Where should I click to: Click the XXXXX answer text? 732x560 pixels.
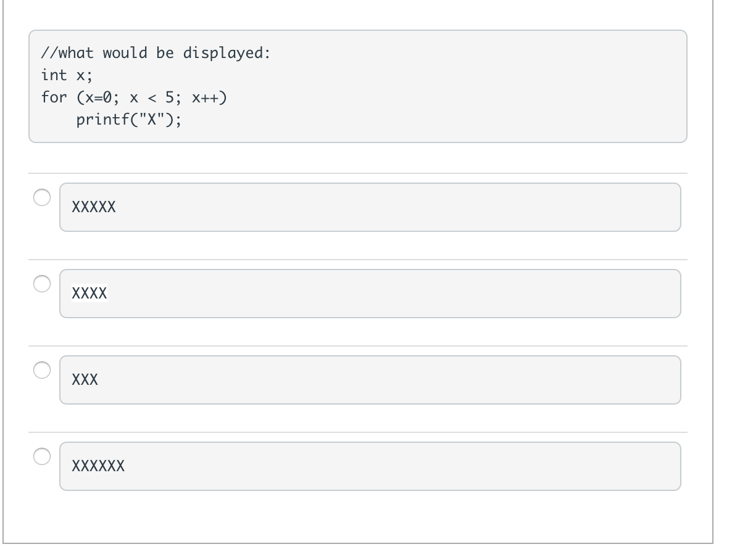(x=94, y=207)
